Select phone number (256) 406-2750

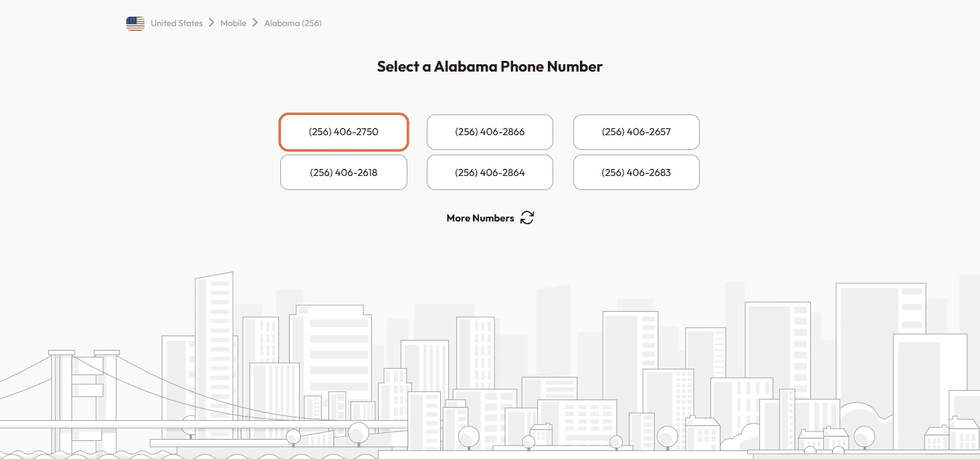343,132
